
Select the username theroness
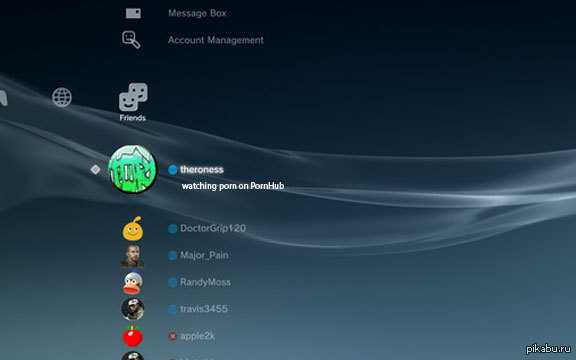[202, 170]
